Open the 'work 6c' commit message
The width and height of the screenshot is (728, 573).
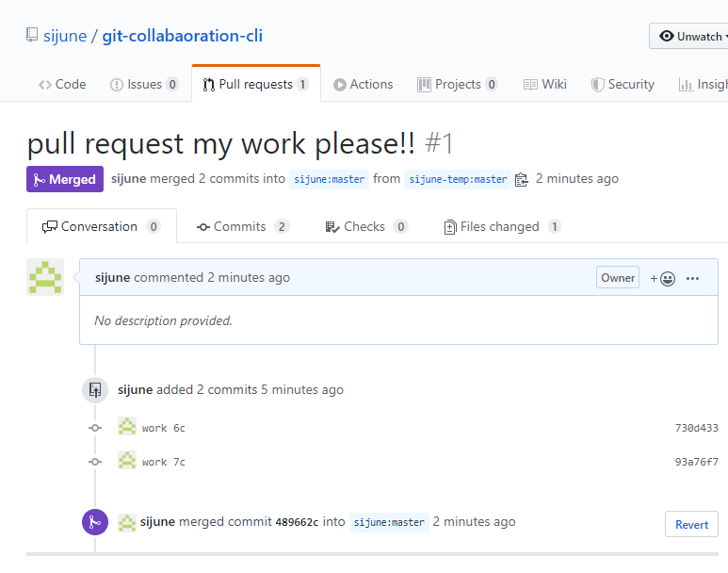click(x=164, y=428)
